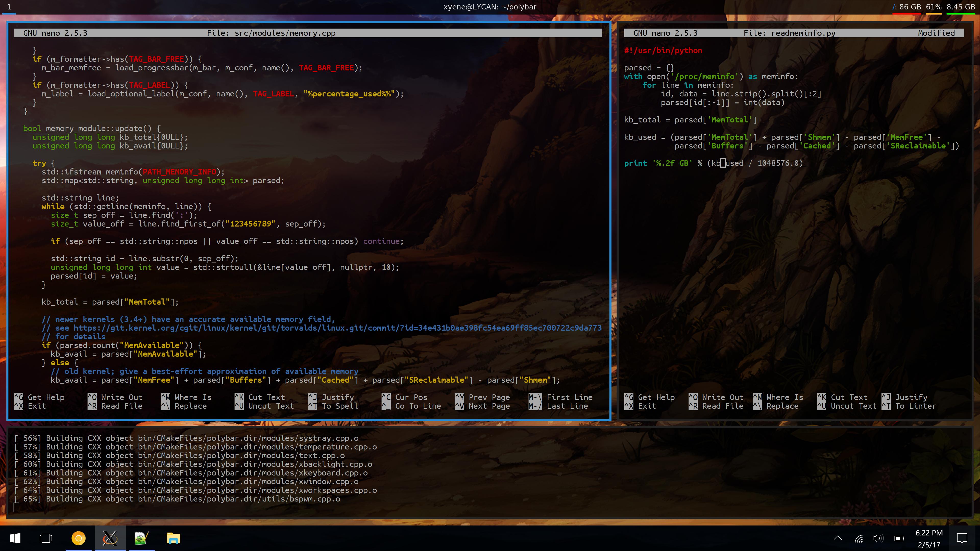
Task: Open Task View from taskbar
Action: pos(46,538)
